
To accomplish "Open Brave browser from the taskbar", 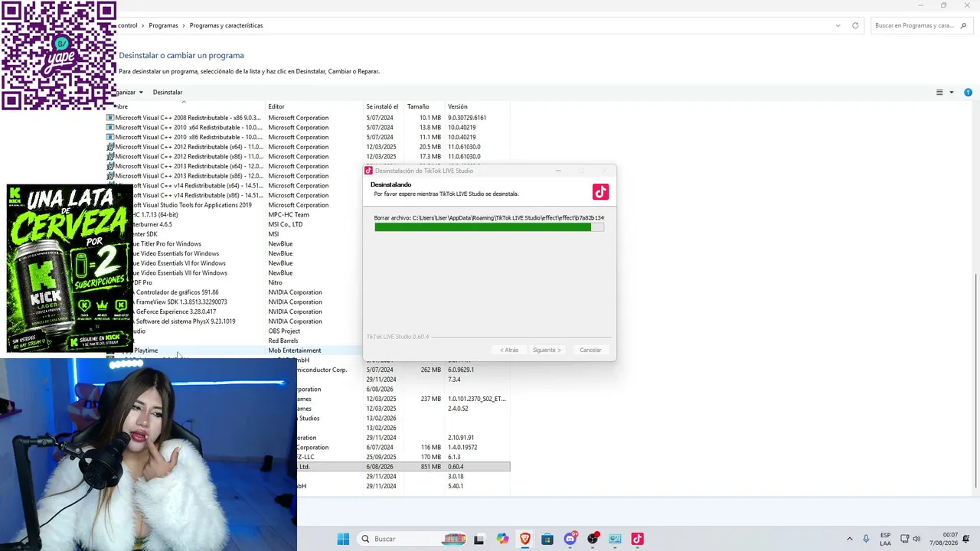I will [524, 539].
